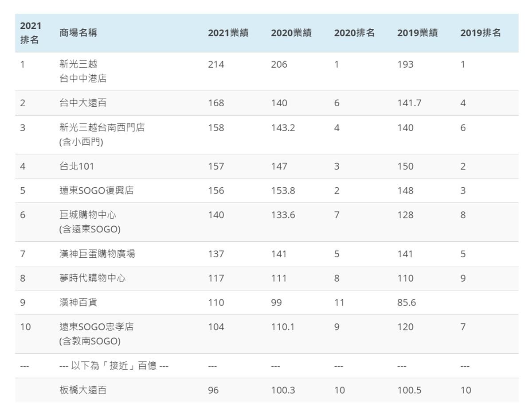Select the 台中大遠百 mall name
This screenshot has width=532, height=403.
(x=83, y=103)
